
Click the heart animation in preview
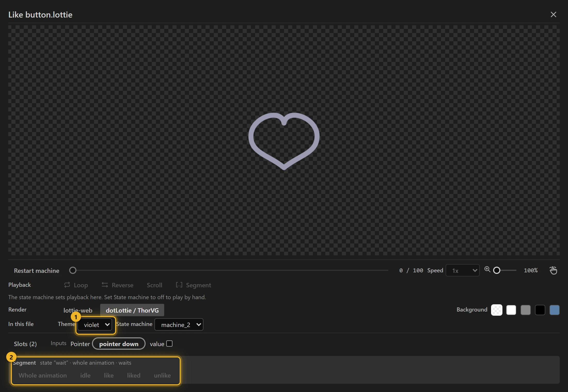pos(284,141)
